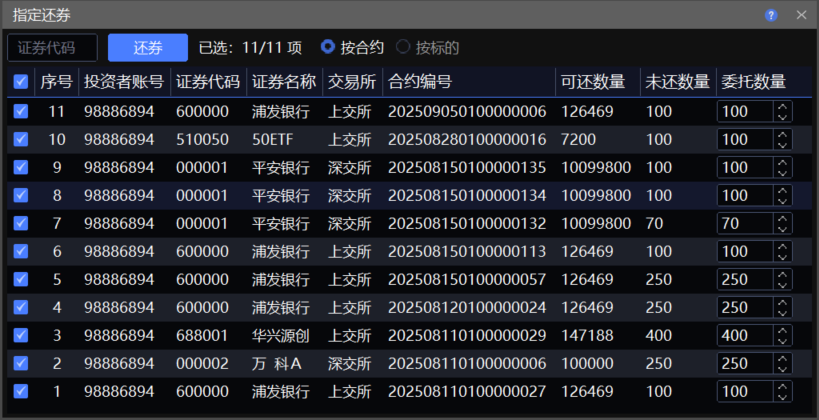This screenshot has height=420, width=819.
Task: Click the 合约编号 column header
Action: 420,82
